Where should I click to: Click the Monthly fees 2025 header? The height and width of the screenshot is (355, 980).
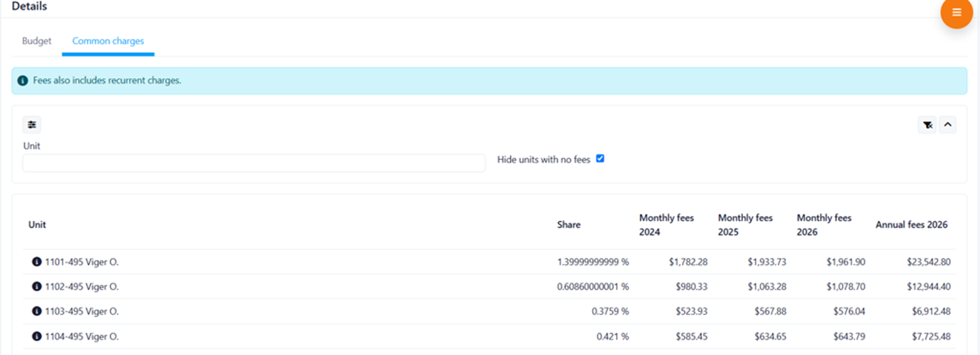click(x=746, y=225)
